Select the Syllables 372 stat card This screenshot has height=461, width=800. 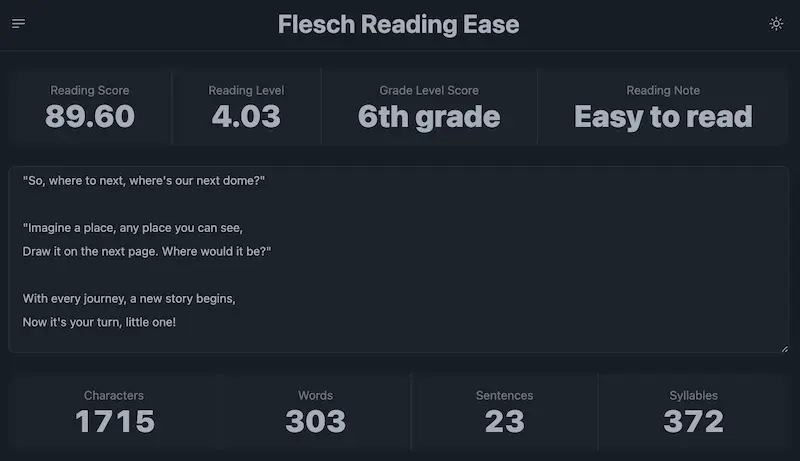[x=693, y=412]
